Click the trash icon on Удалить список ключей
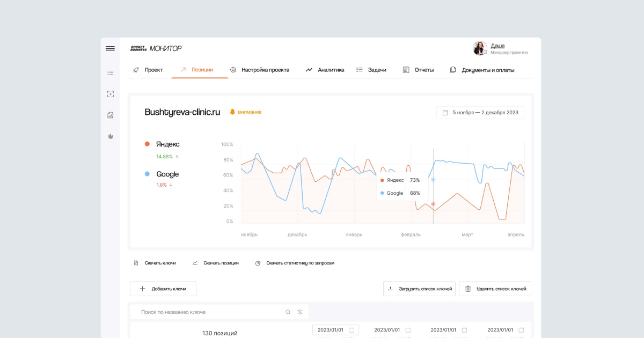Viewport: 644px width, 338px height. tap(468, 289)
